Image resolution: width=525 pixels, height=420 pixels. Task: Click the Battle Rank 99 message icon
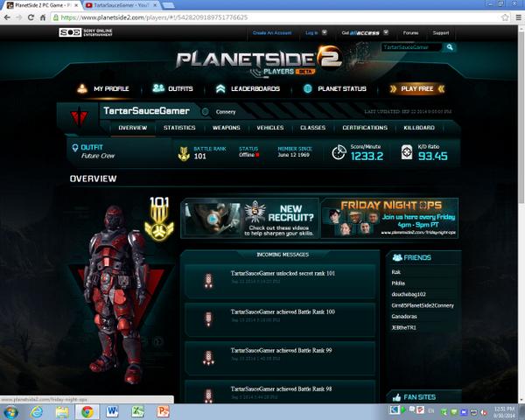pos(208,358)
